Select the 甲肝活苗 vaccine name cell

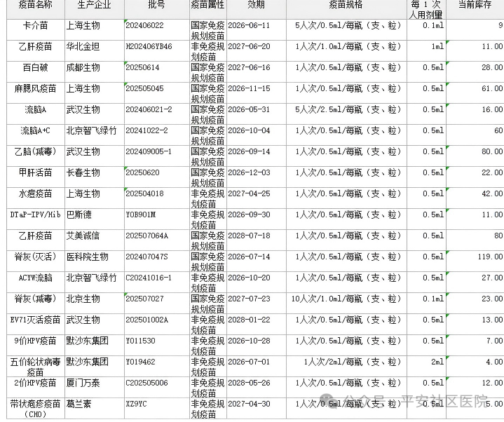point(35,177)
